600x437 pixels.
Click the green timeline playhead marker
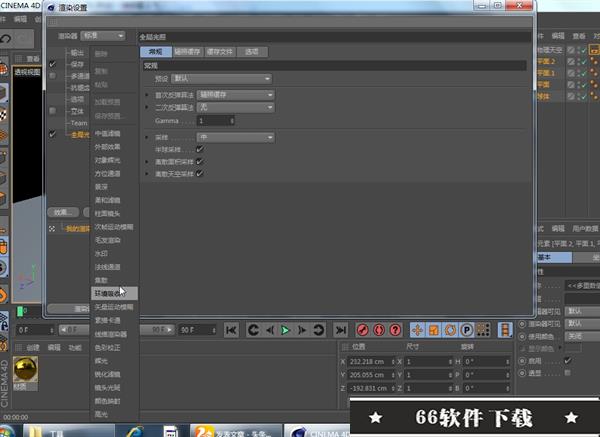pyautogui.click(x=20, y=311)
